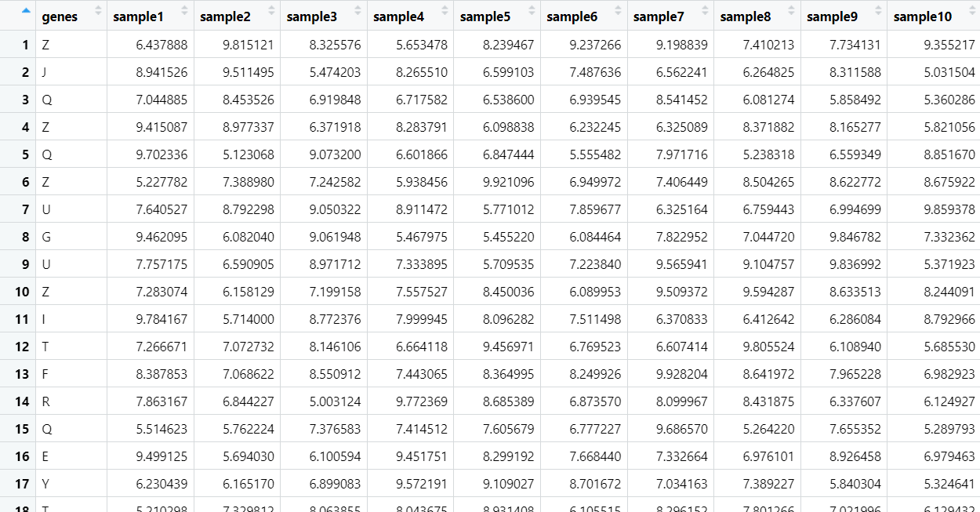Viewport: 980px width, 512px height.
Task: Click cell value 5.123068
Action: (249, 154)
